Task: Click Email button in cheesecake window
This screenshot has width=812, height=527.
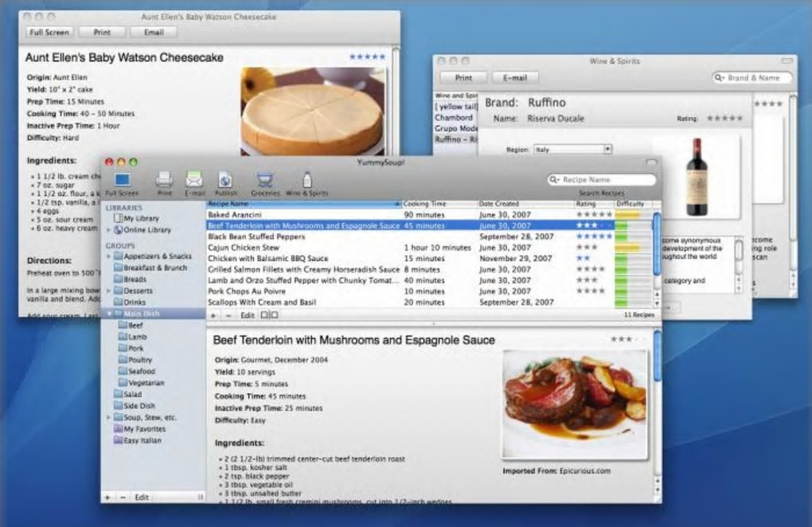Action: [x=154, y=32]
